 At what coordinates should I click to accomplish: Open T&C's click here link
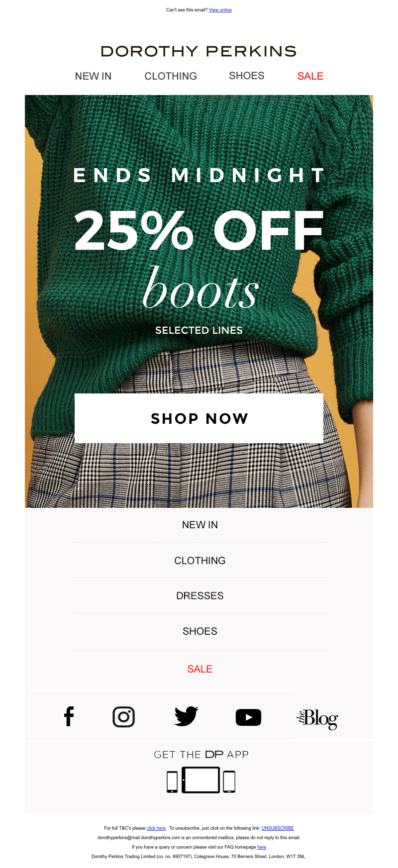coord(156,828)
